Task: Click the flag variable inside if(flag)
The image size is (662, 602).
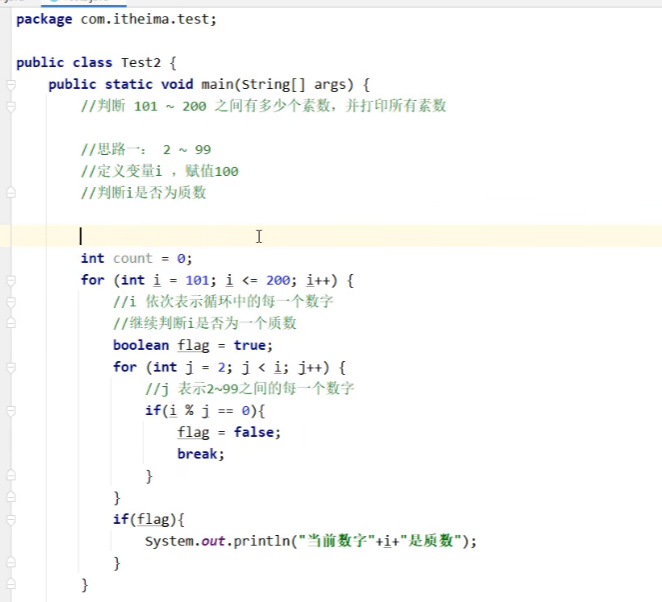Action: click(x=153, y=519)
